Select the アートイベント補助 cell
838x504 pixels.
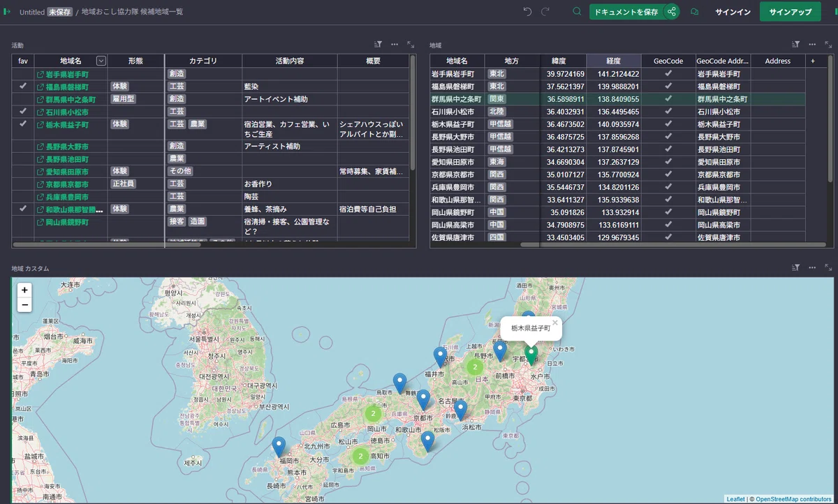point(290,99)
